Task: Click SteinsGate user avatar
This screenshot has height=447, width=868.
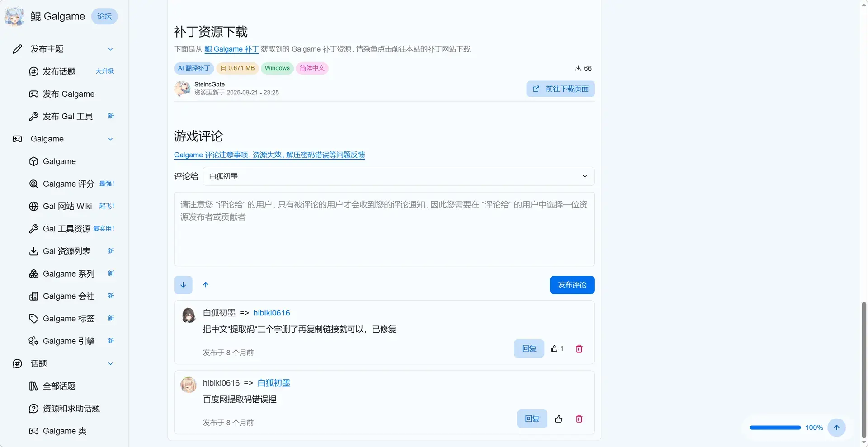Action: (182, 88)
